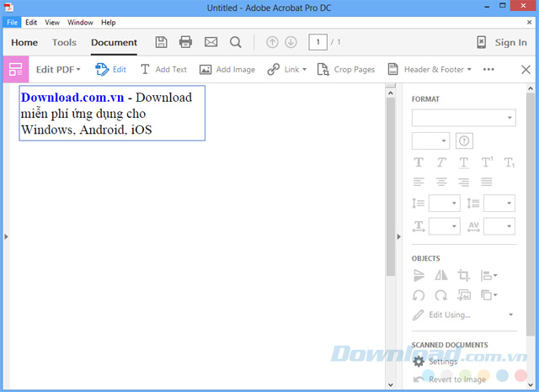Open arrange objects dropdown
Image resolution: width=539 pixels, height=392 pixels.
(488, 295)
